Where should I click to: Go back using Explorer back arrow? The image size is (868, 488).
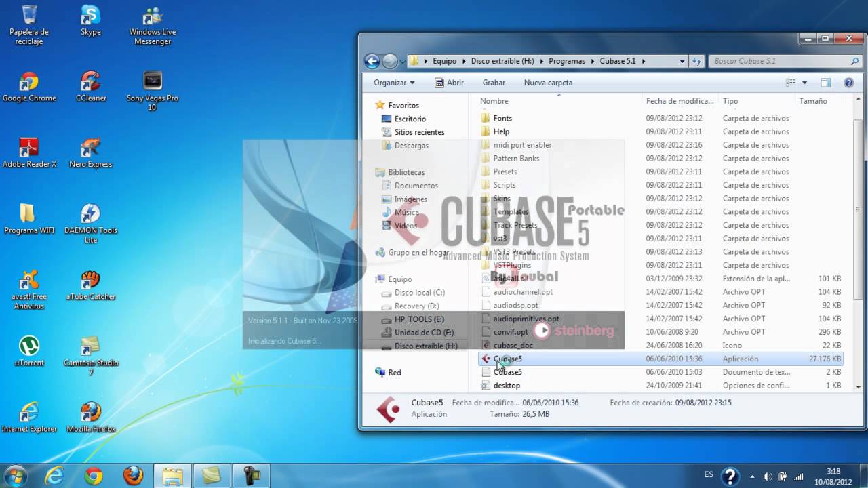(372, 61)
